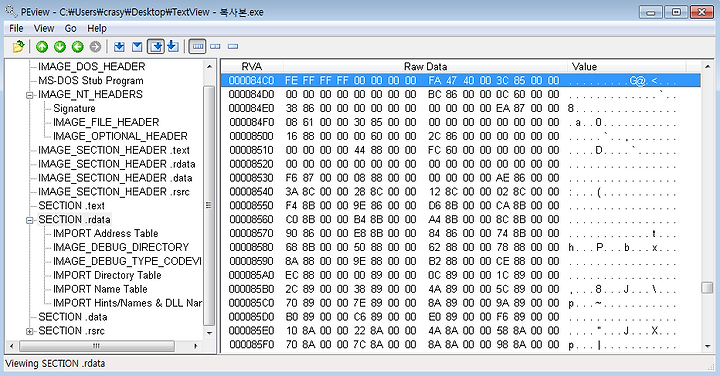Click the first blue download-arrow view icon
The height and width of the screenshot is (376, 720).
pos(119,46)
